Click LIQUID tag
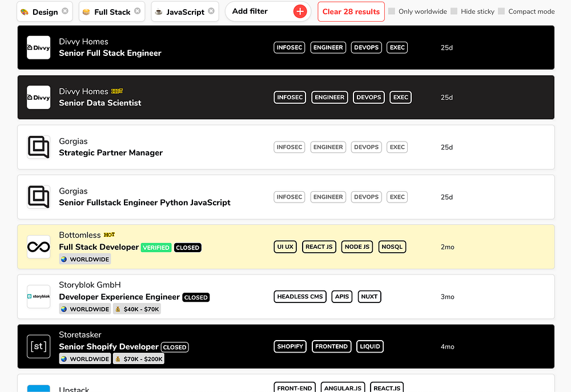Screen dimensions: 571x392 point(370,346)
